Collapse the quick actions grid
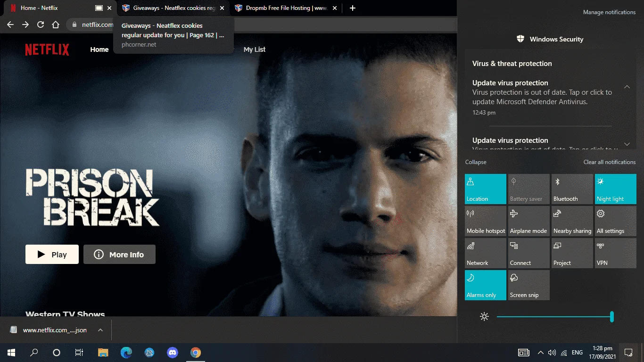This screenshot has height=362, width=644. (x=476, y=162)
